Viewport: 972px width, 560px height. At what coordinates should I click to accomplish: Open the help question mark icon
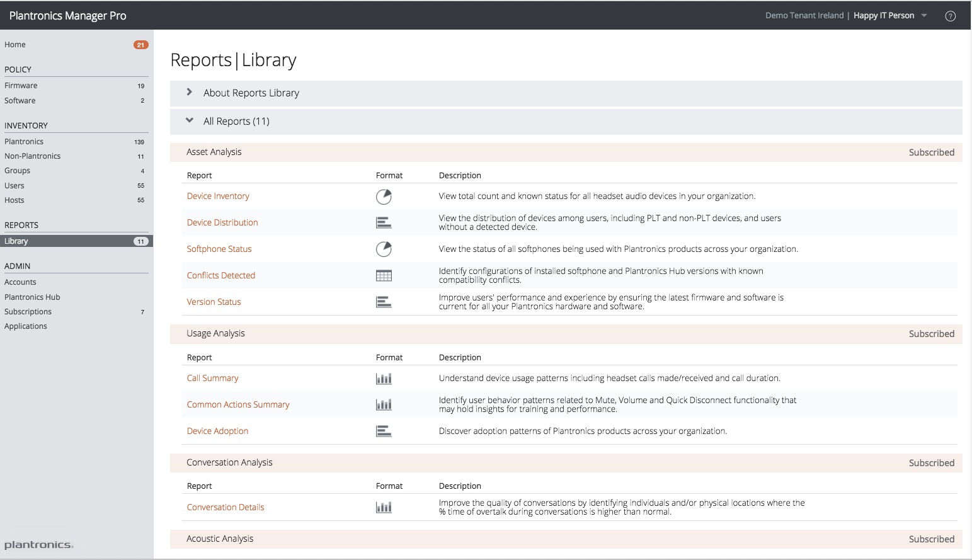[x=950, y=16]
